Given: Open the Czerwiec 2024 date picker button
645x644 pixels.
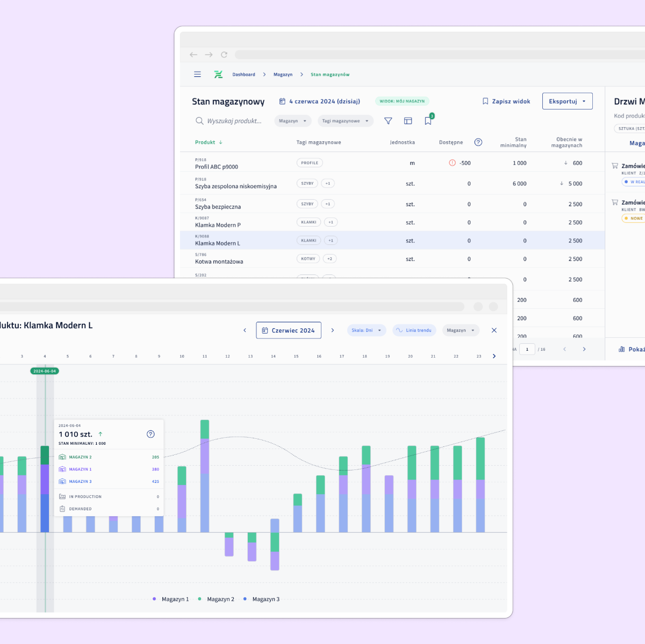Looking at the screenshot, I should click(289, 330).
